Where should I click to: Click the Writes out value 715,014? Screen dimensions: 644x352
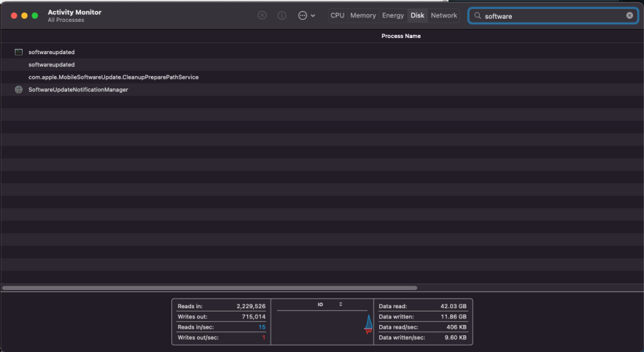click(253, 317)
